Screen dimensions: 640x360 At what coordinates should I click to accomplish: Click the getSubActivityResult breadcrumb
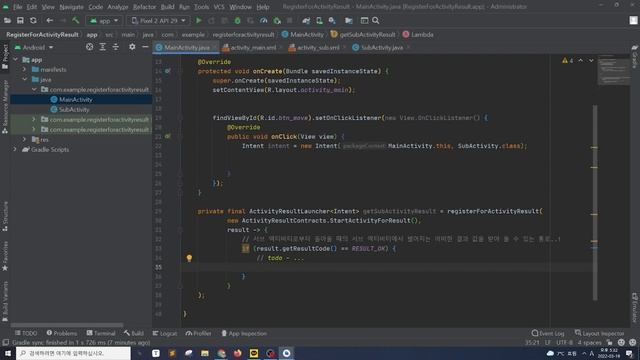tap(363, 35)
